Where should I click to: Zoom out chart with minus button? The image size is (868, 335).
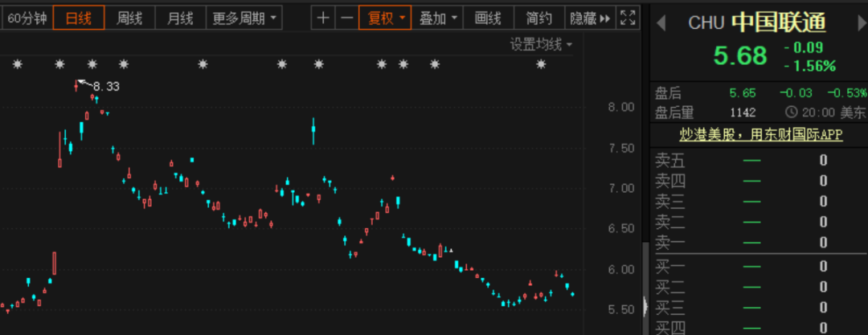pos(346,18)
